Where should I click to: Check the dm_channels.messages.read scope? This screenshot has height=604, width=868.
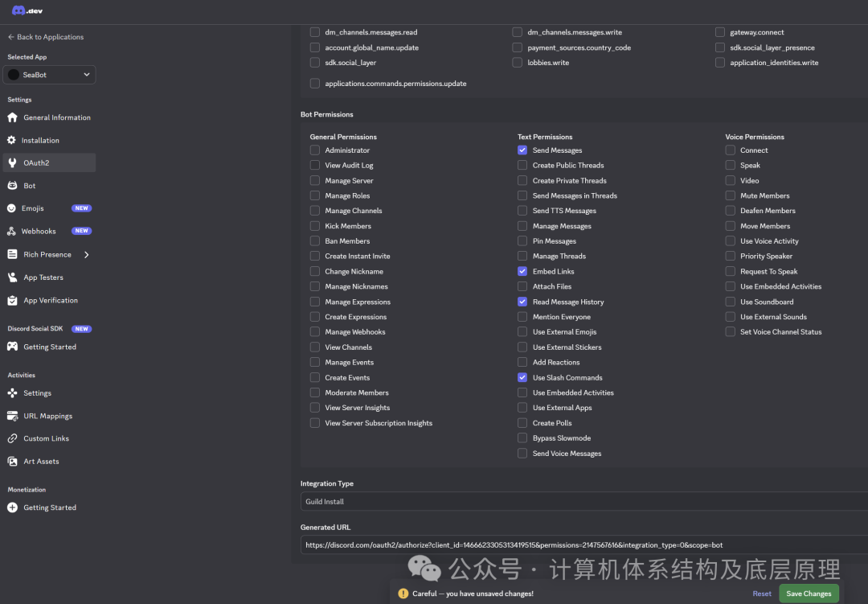pos(315,32)
